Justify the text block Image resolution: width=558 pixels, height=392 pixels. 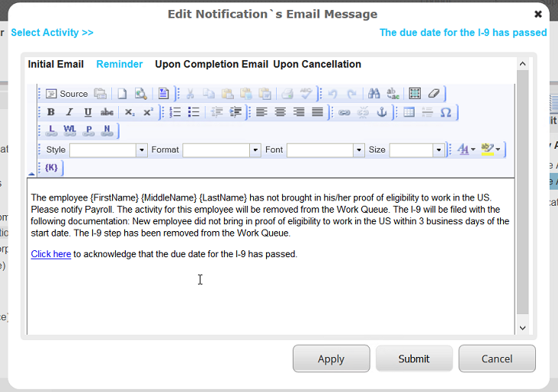[x=317, y=113]
